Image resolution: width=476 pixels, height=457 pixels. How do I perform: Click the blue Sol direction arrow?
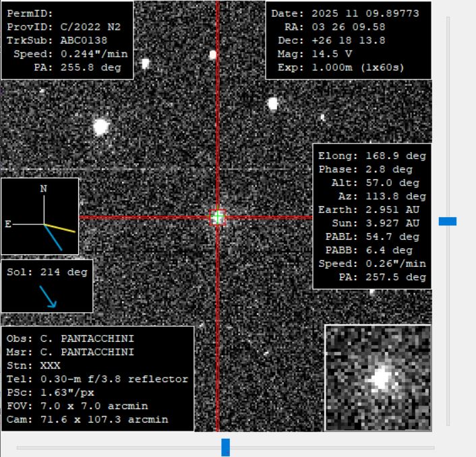pos(47,296)
